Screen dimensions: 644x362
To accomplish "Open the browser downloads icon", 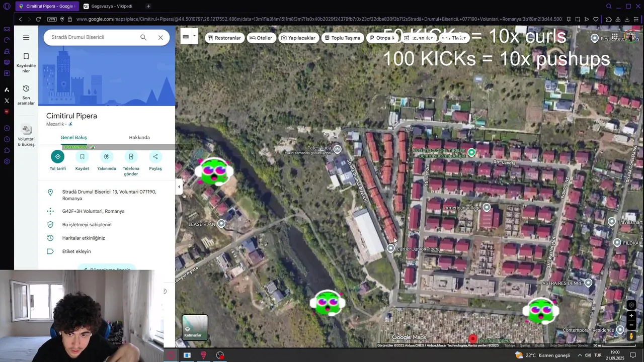I will [627, 19].
